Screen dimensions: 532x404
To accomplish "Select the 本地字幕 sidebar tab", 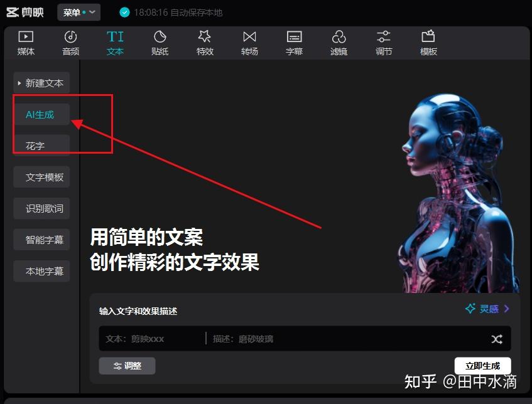I will point(41,271).
